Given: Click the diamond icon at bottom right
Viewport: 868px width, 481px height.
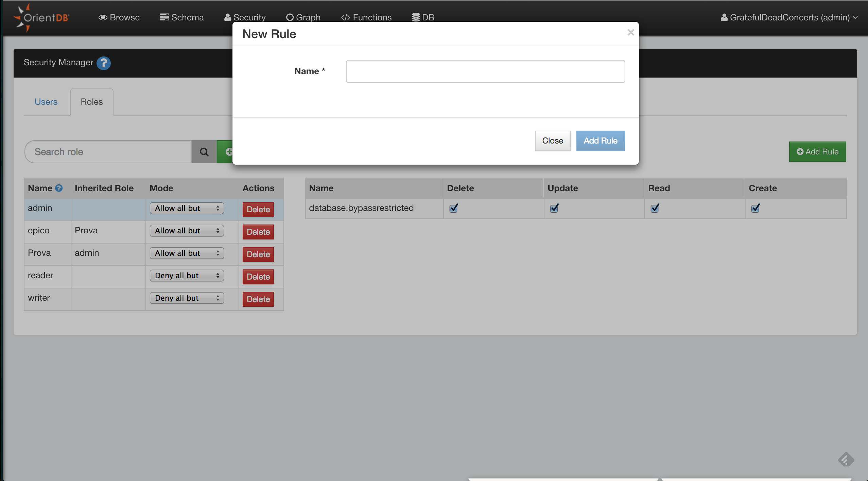Looking at the screenshot, I should click(846, 460).
